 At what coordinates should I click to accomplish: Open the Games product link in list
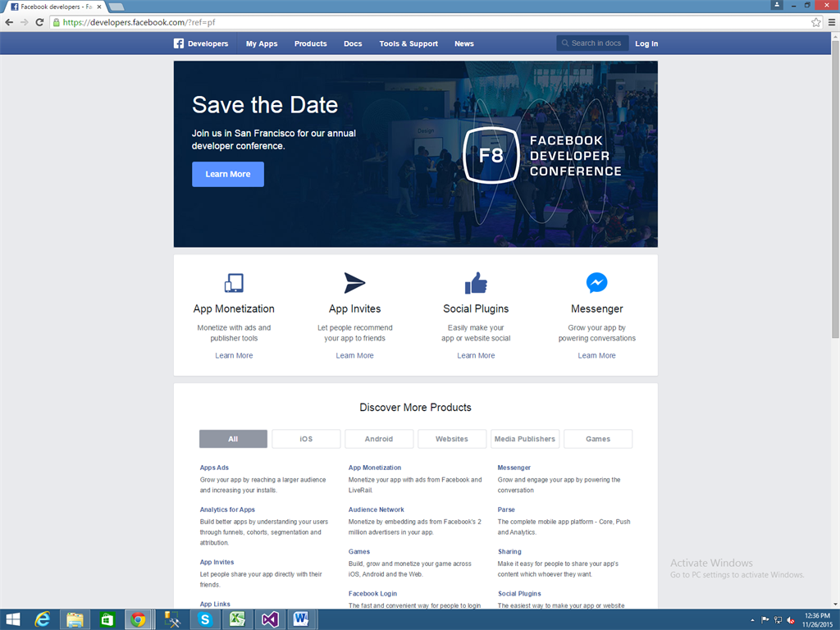point(359,551)
